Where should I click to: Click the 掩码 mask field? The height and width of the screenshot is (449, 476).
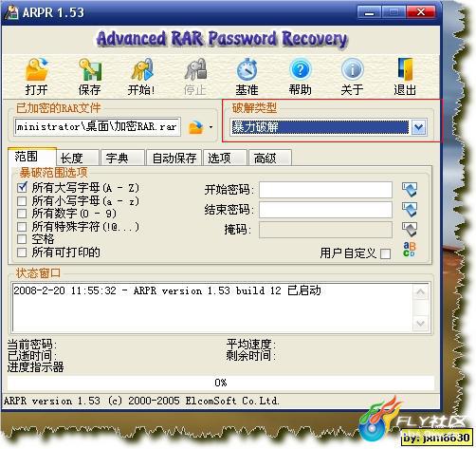(325, 230)
